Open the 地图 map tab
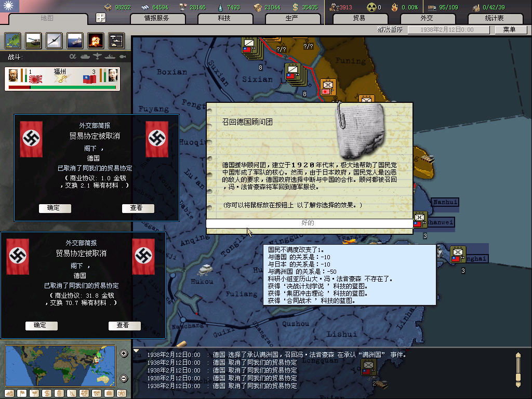Viewport: 532px width, 399px height. pyautogui.click(x=47, y=18)
